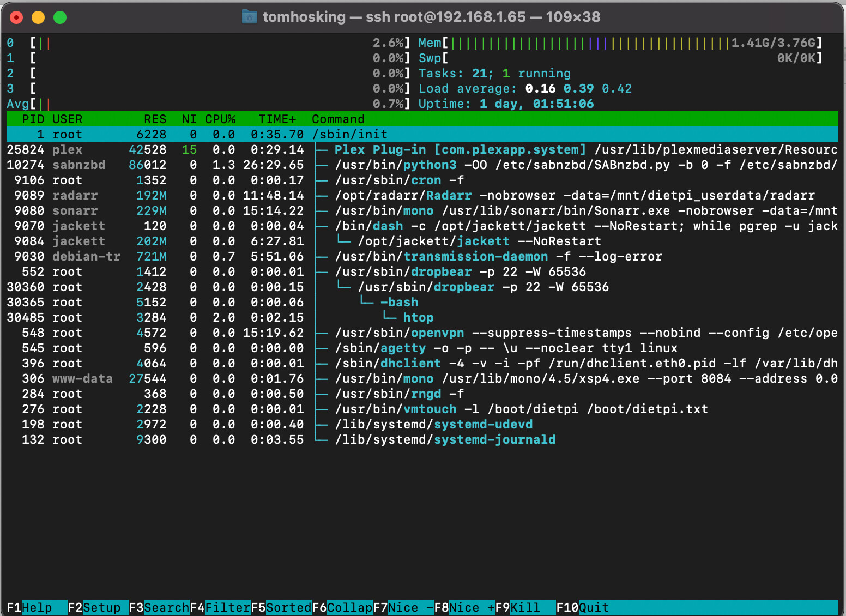The image size is (846, 616).
Task: Select the transmission-daemon process row
Action: [x=422, y=256]
